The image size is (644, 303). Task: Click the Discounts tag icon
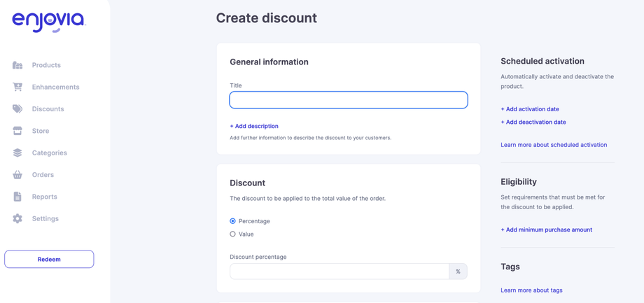tap(17, 109)
